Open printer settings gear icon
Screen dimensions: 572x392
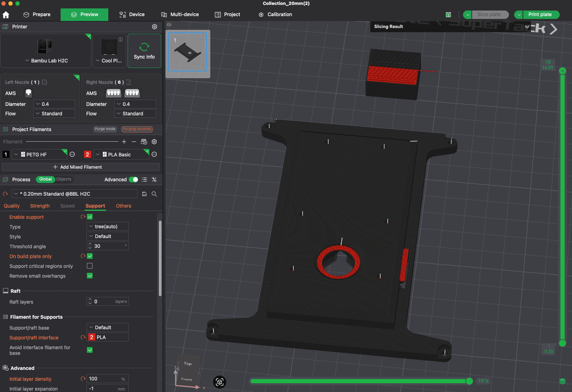[155, 27]
